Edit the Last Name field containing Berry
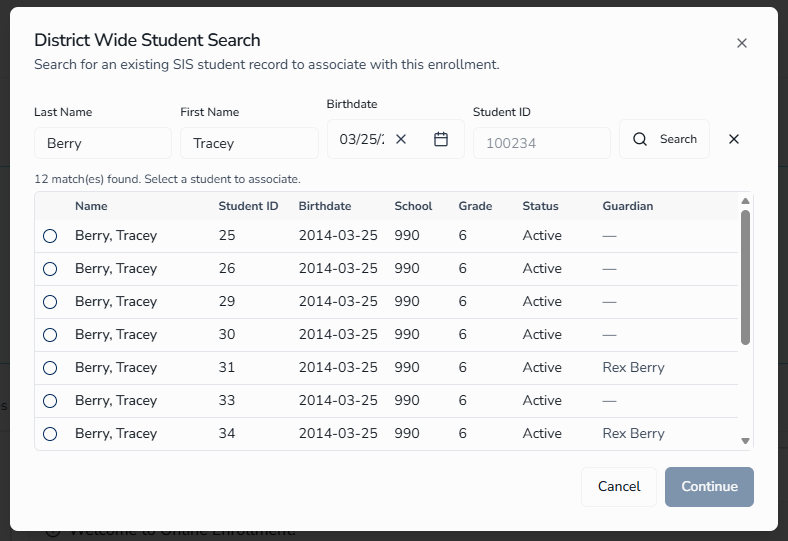The width and height of the screenshot is (788, 541). point(103,143)
